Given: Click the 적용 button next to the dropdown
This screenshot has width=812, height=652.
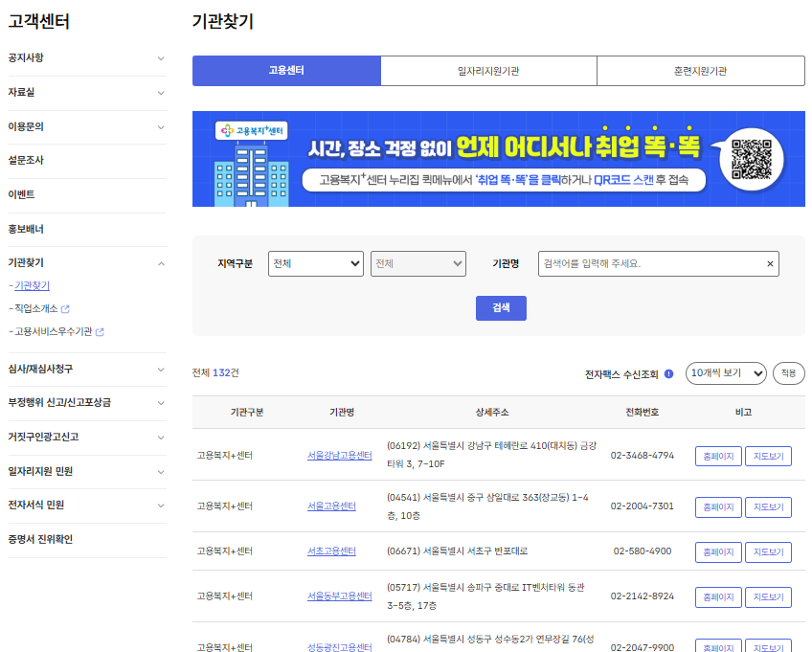Looking at the screenshot, I should click(x=788, y=373).
